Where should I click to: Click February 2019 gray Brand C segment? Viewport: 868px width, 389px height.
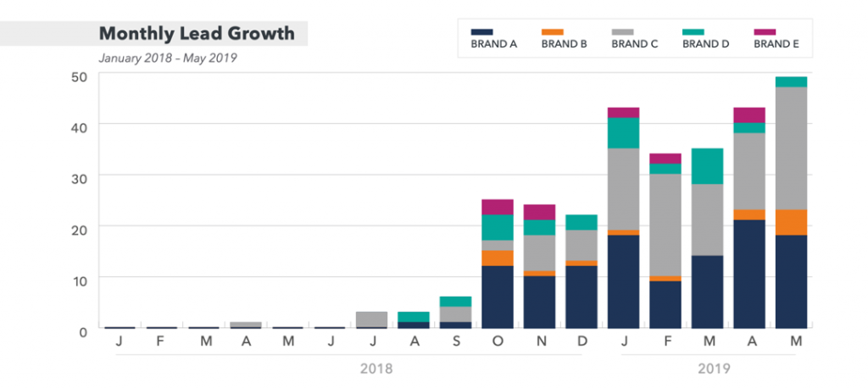click(665, 225)
